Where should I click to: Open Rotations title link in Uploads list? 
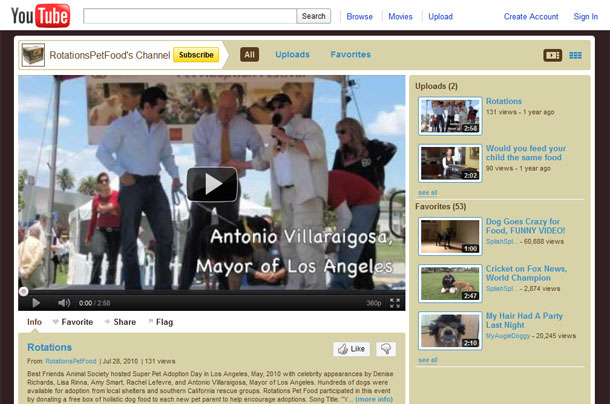point(504,101)
